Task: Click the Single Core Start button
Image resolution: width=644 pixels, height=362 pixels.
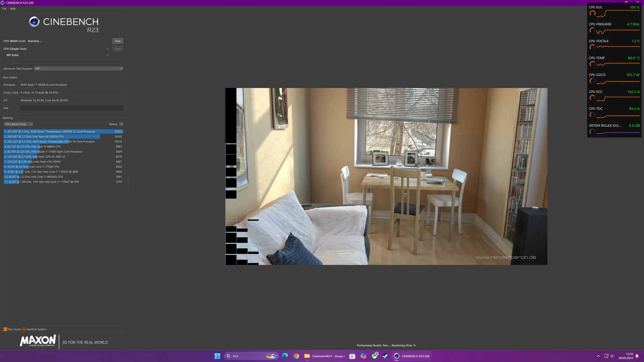Action: (118, 49)
